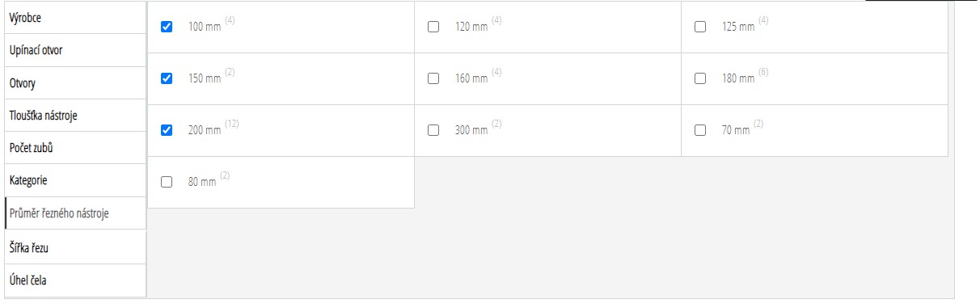Select Průměr řezného nástroje tab

tap(75, 214)
